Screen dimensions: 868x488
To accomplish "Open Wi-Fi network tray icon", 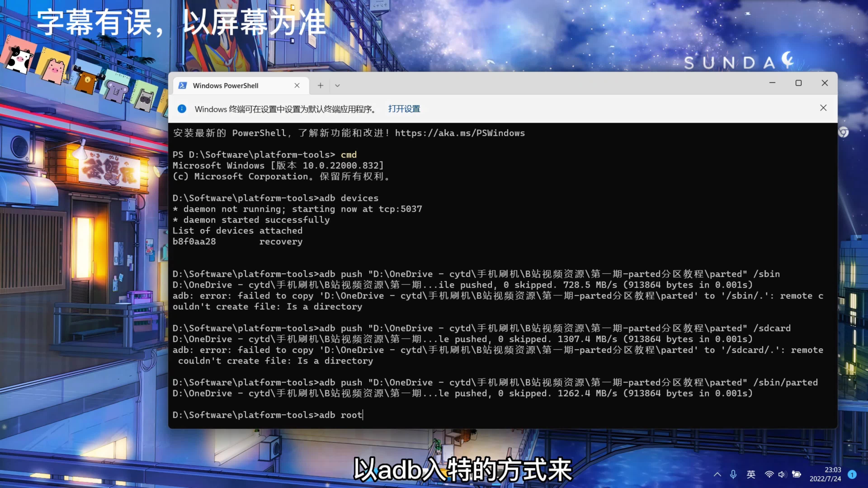I will (769, 474).
